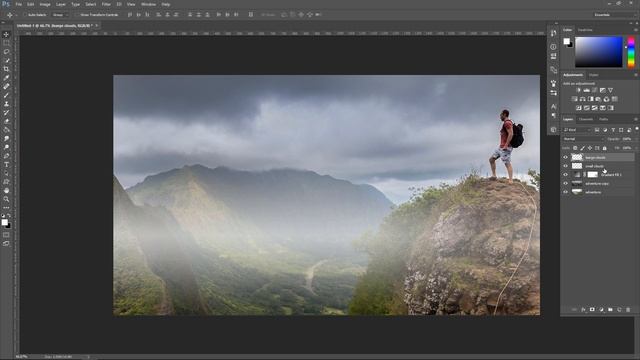Swap foreground and background colors
Viewport: 640px width, 360px height.
[x=9, y=216]
